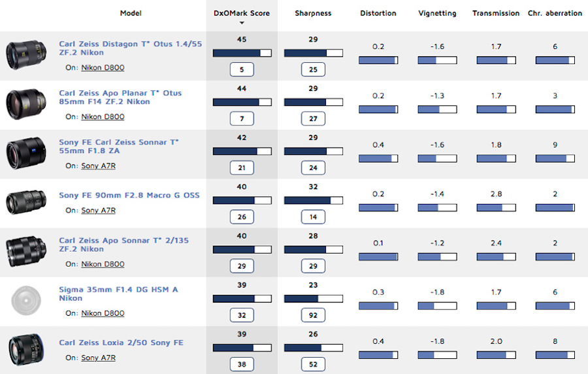Click the Apo Sonnar 2/135 lens image
This screenshot has height=374, width=588.
coord(24,252)
